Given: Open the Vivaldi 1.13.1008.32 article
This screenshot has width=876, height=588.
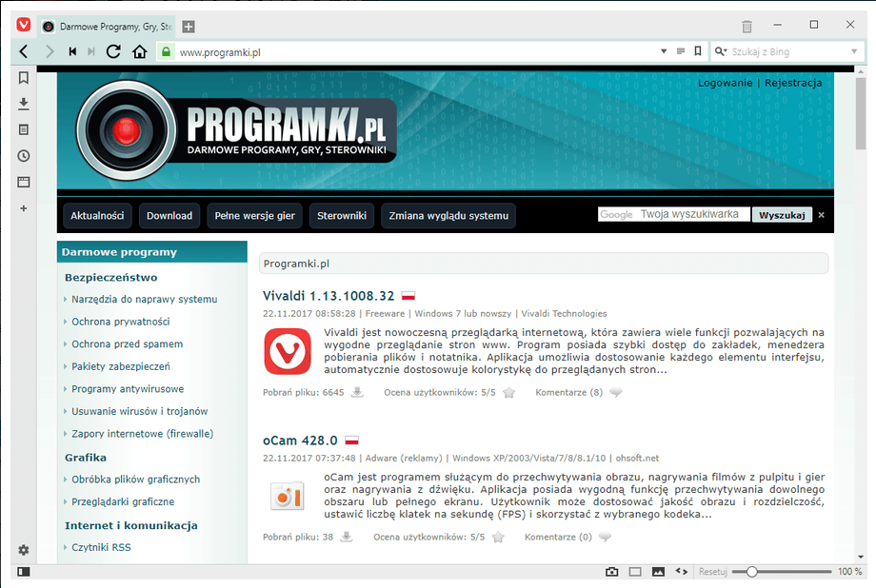Looking at the screenshot, I should point(328,295).
